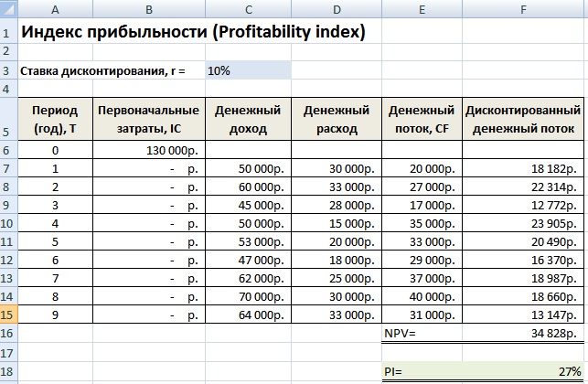Viewport: 588px width, 384px height.
Task: Select the 'Первоначальные затраты, IC' table header
Action: point(149,119)
